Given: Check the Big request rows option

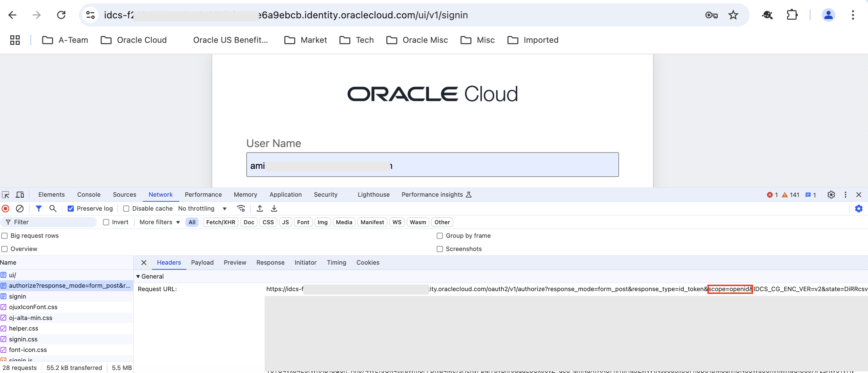Looking at the screenshot, I should 5,236.
